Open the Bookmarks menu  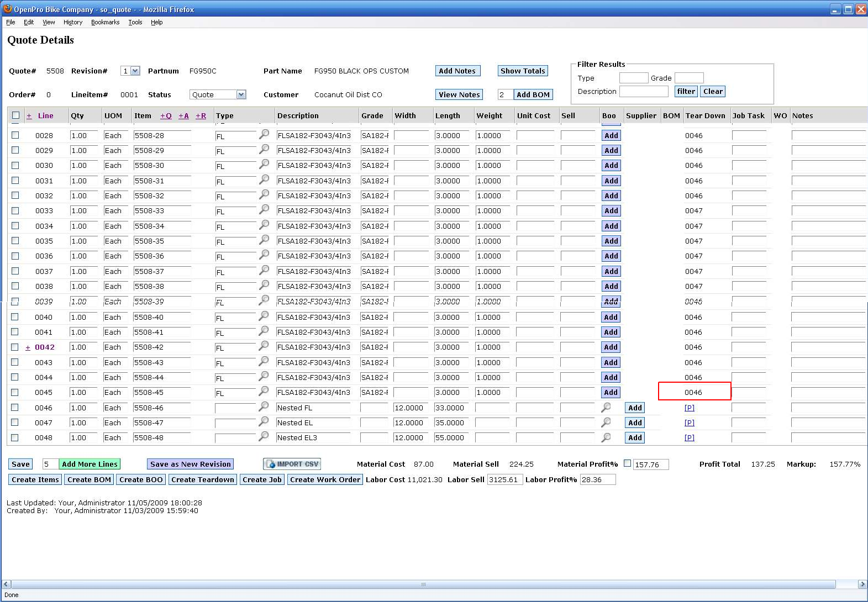click(x=105, y=22)
